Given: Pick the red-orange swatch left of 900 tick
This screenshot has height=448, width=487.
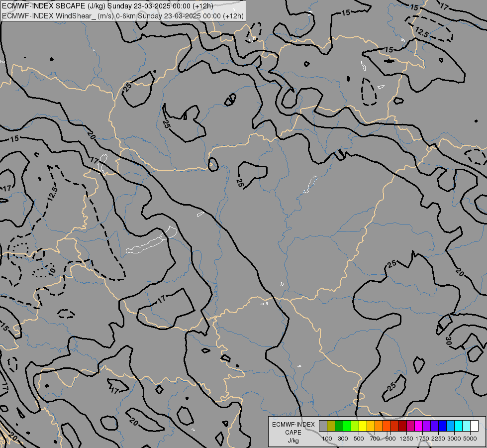Looking at the screenshot, I should click(x=387, y=426).
